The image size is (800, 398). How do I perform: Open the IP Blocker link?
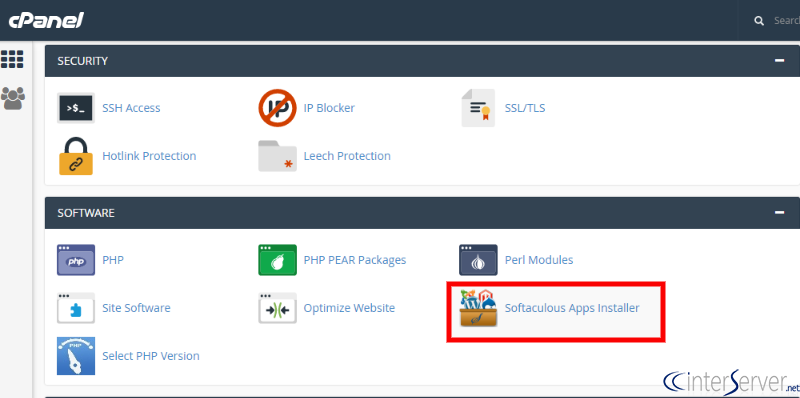click(x=329, y=108)
